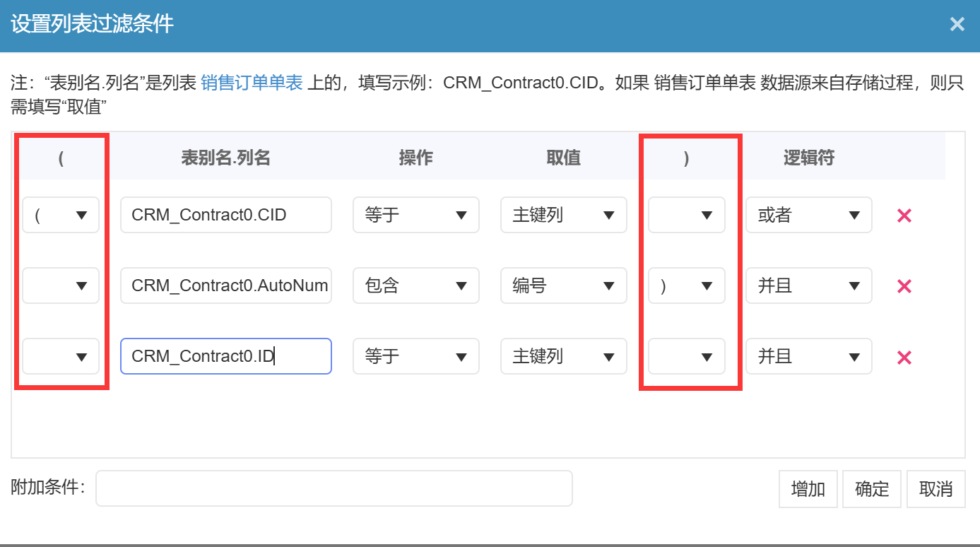The height and width of the screenshot is (547, 980).
Task: Click the 取消 button
Action: (x=935, y=489)
